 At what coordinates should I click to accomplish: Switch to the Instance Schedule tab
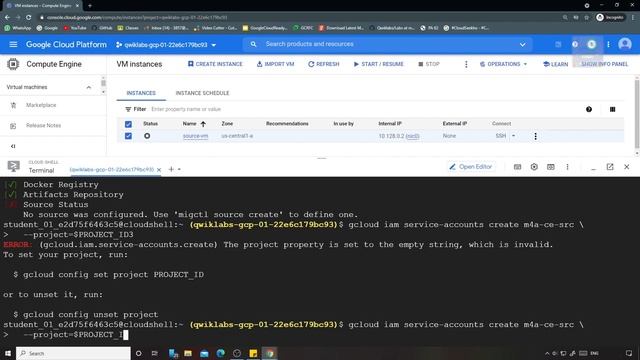(x=202, y=93)
